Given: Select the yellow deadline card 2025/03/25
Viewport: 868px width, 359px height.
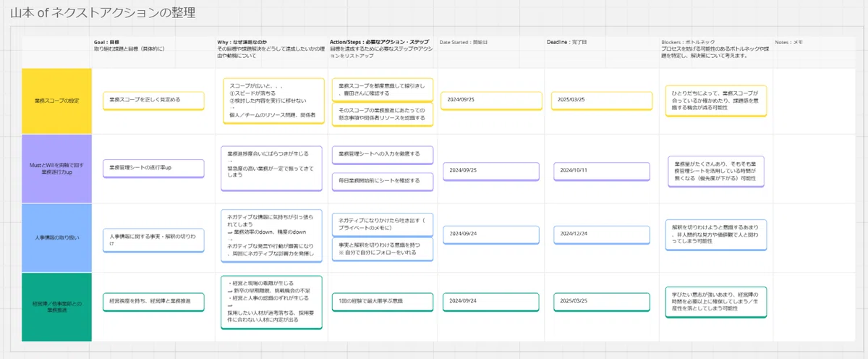Looking at the screenshot, I should click(601, 100).
